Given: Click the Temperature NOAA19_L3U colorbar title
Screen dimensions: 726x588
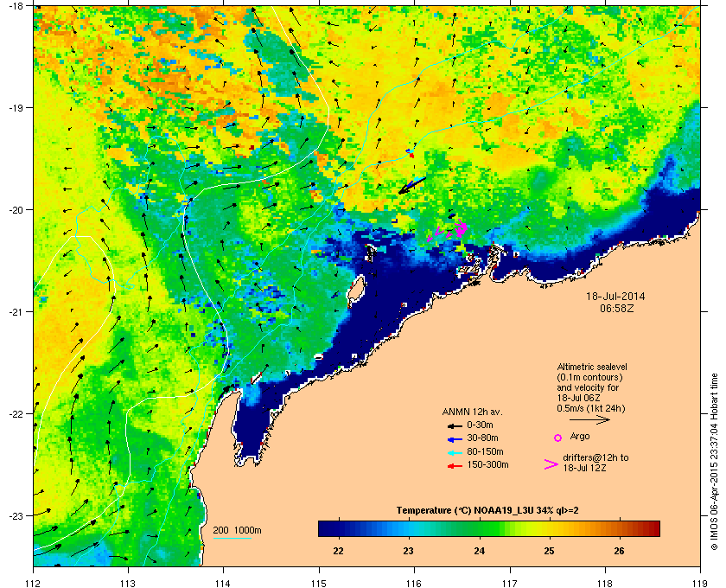Looking at the screenshot, I should (x=487, y=511).
